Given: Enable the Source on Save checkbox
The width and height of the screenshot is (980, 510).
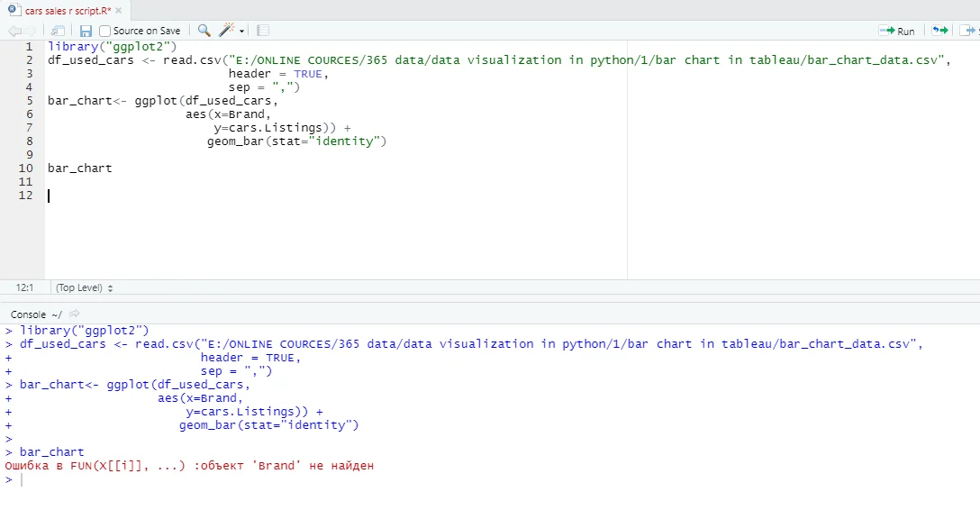Looking at the screenshot, I should pos(105,31).
